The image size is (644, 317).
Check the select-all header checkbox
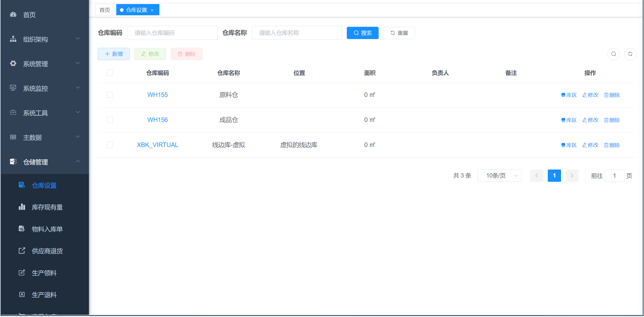click(110, 73)
